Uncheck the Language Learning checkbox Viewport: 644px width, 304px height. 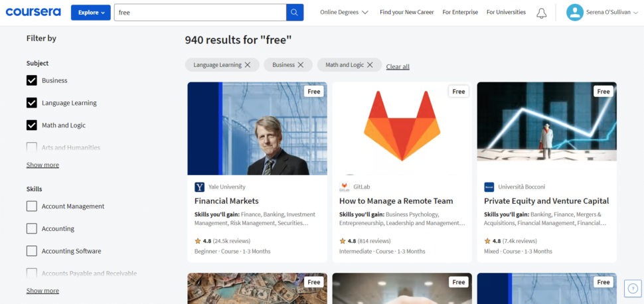coord(32,103)
